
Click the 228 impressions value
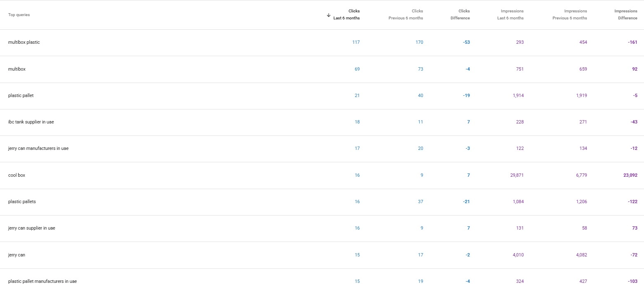(520, 122)
